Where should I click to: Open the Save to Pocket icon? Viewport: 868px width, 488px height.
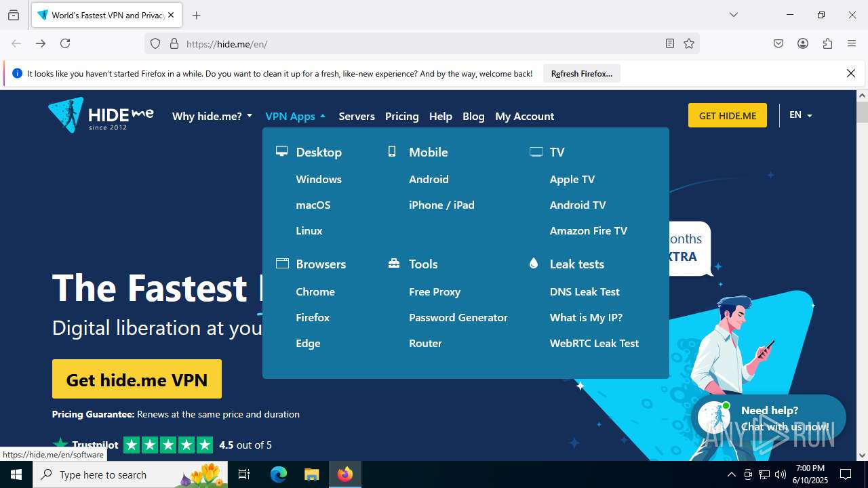coord(778,43)
